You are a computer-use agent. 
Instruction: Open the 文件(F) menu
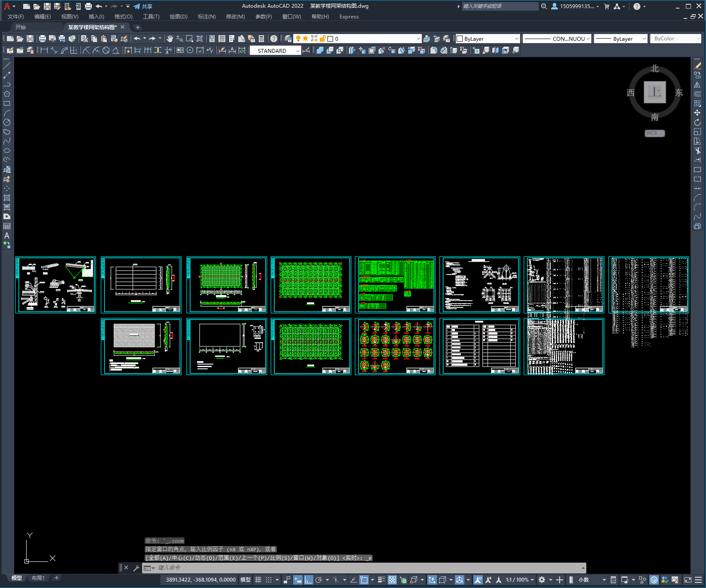click(x=16, y=17)
